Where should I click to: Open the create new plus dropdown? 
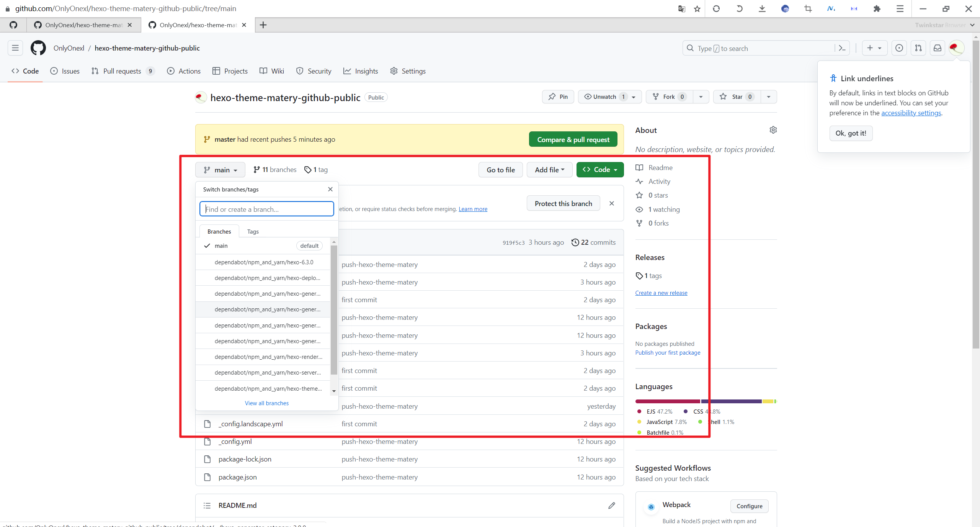tap(874, 48)
